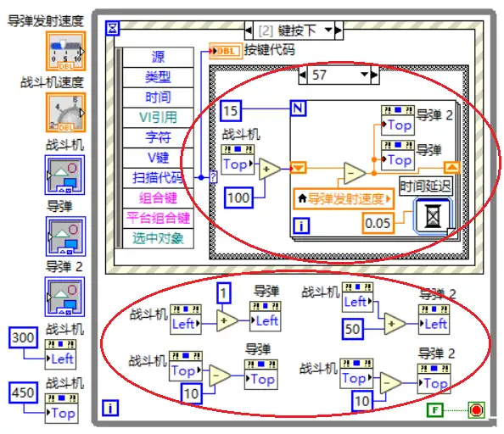
Task: Click the numeric constant 15
Action: [x=231, y=111]
